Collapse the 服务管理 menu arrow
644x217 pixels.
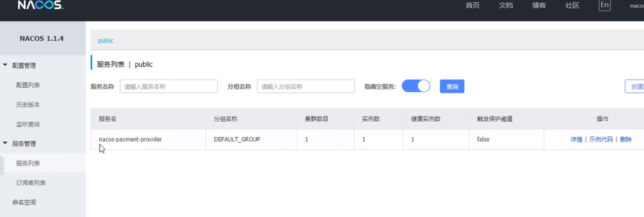5,143
